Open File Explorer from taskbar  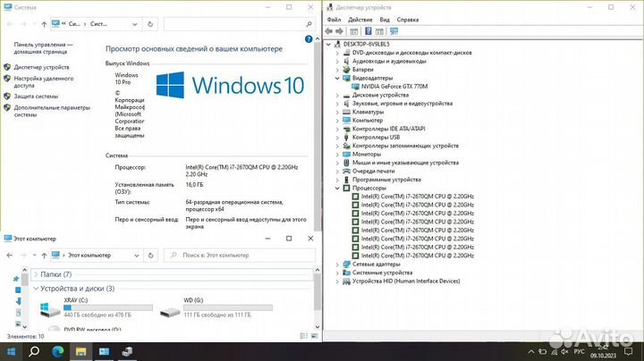80,351
